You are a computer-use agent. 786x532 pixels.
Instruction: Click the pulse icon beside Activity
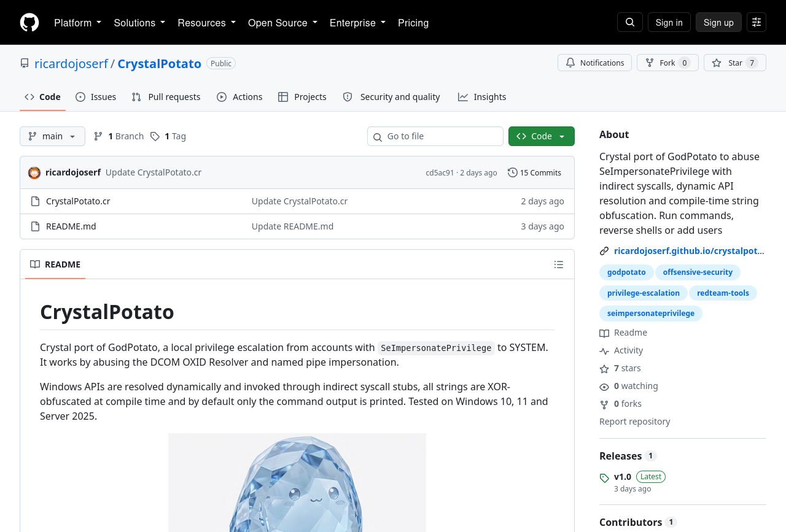click(604, 351)
